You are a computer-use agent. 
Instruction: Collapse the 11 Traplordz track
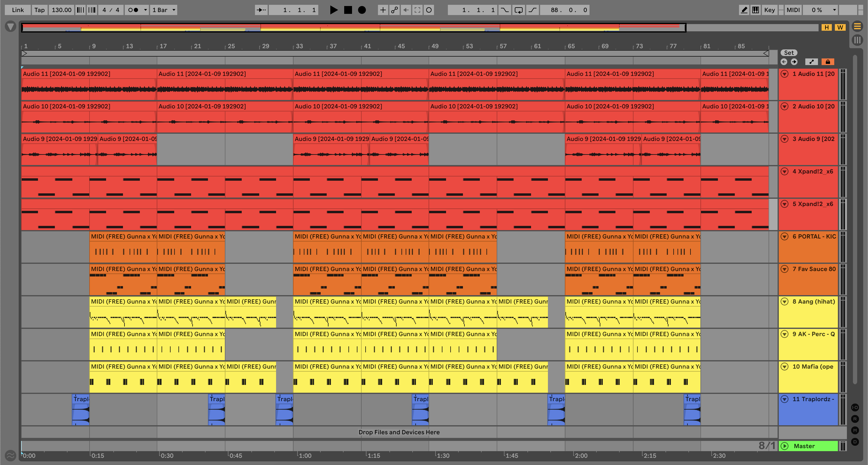click(785, 399)
